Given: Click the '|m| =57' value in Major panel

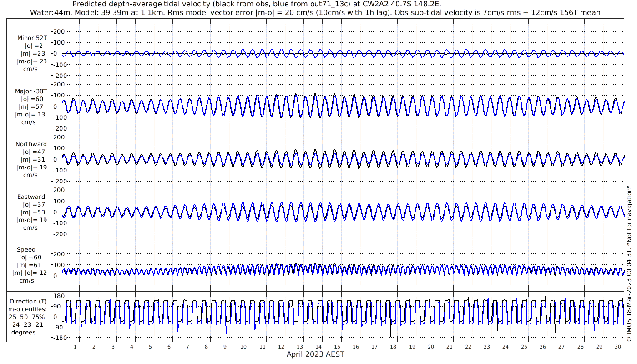Looking at the screenshot, I should 32,107.
